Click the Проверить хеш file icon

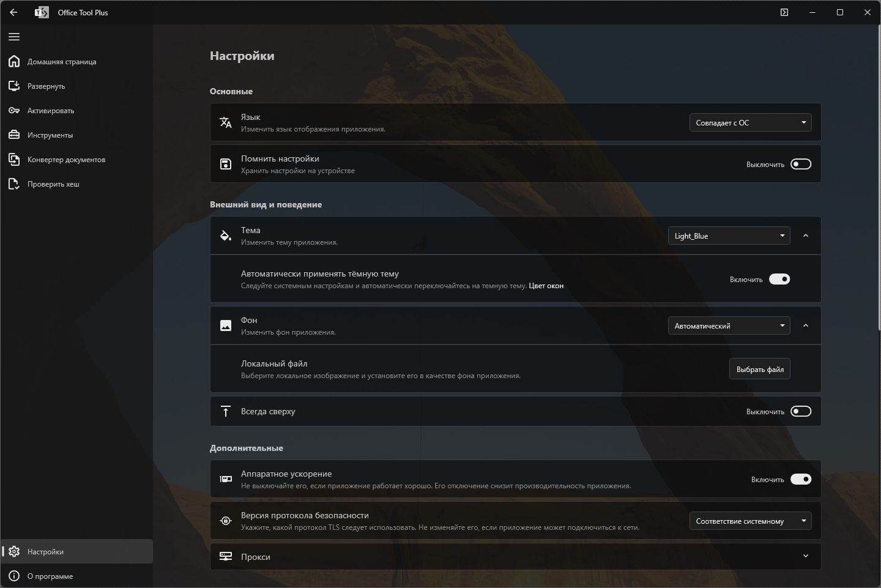14,184
